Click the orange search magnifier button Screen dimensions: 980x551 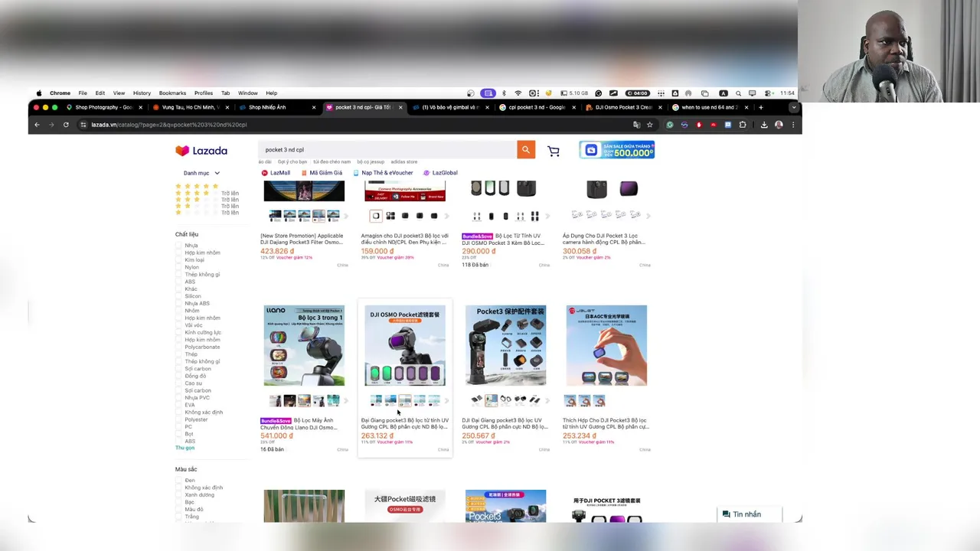[525, 150]
